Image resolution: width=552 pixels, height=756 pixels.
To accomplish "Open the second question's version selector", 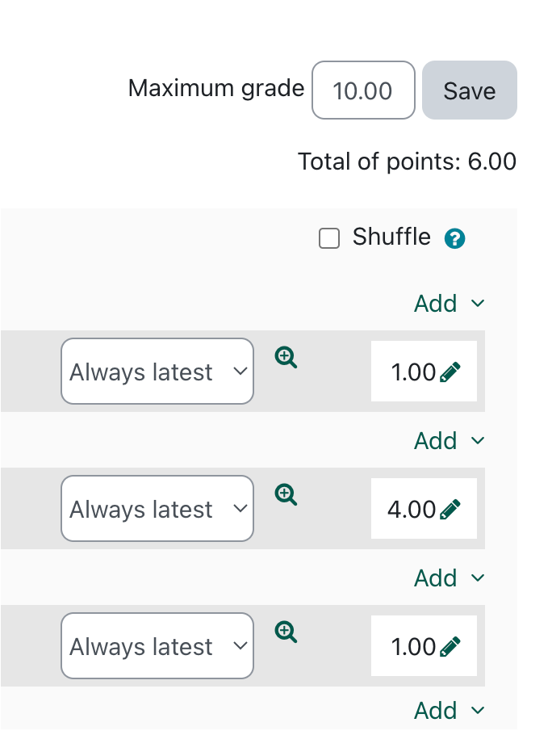I will coord(157,509).
